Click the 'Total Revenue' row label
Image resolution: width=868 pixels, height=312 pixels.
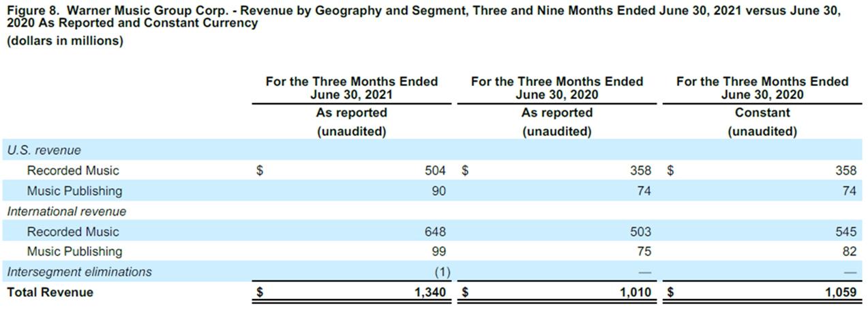[50, 292]
